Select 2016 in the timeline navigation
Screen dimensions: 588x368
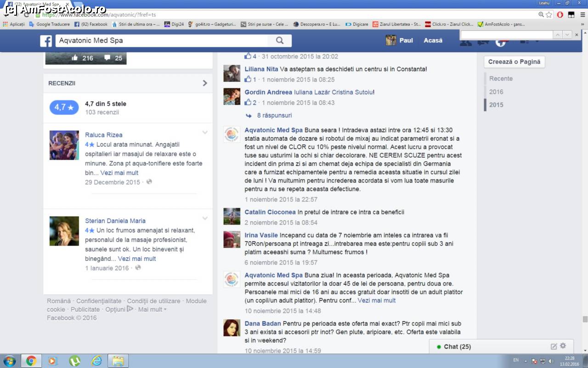[x=496, y=92]
